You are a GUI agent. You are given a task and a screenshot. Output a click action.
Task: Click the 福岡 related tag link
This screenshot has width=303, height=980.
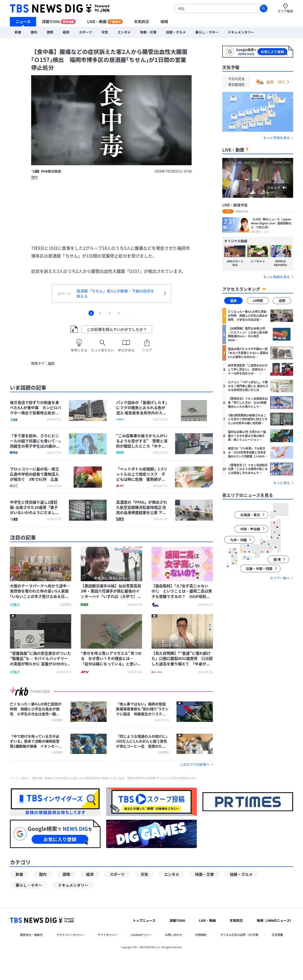(51, 363)
